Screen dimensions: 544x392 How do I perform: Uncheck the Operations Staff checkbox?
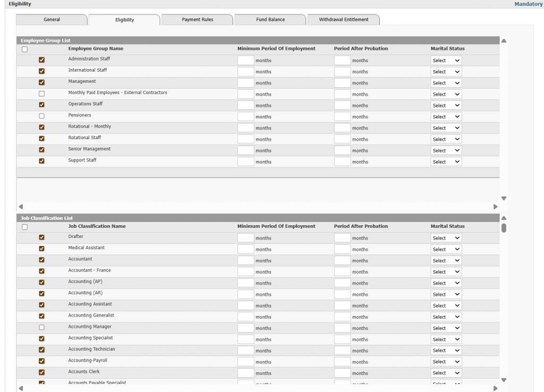pos(41,105)
